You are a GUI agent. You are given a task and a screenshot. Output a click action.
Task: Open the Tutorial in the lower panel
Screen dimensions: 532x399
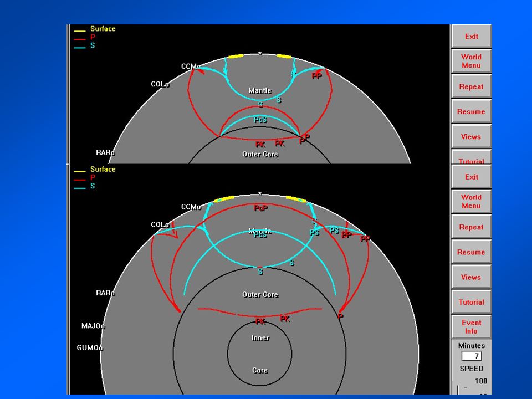[471, 303]
